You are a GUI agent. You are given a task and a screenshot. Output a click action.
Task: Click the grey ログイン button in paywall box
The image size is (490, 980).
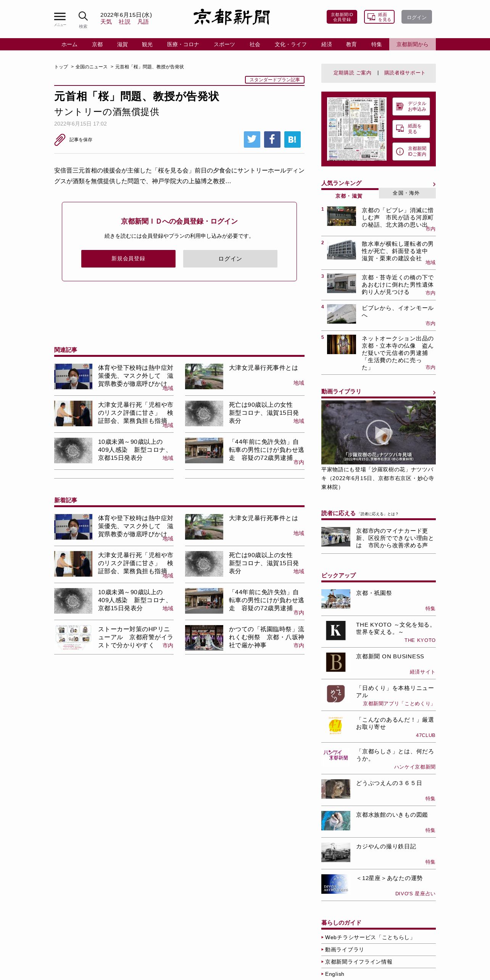(x=230, y=259)
